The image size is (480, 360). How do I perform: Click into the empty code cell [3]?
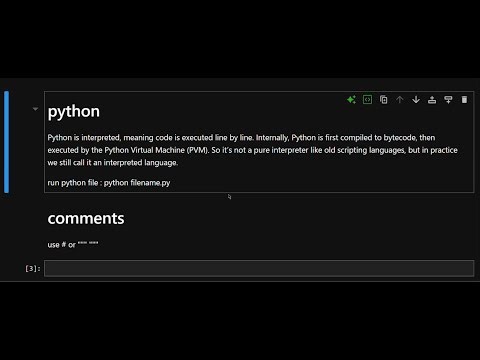click(259, 268)
